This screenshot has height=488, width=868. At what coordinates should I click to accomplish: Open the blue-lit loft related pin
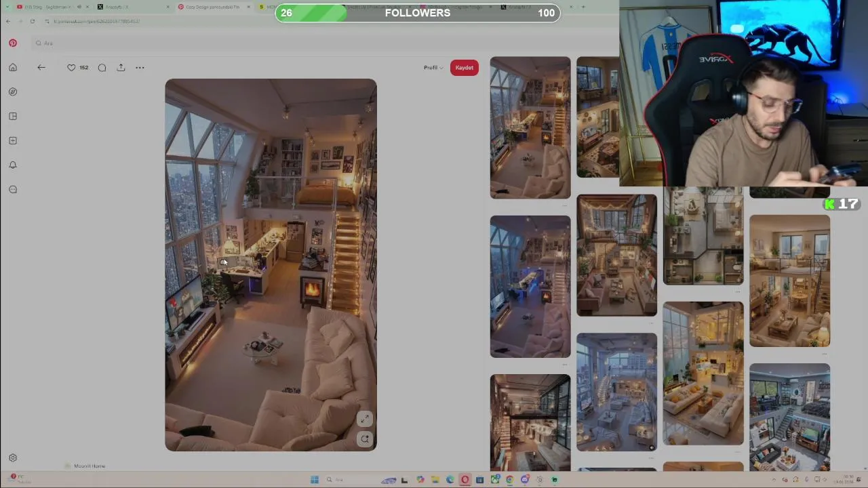coord(530,287)
